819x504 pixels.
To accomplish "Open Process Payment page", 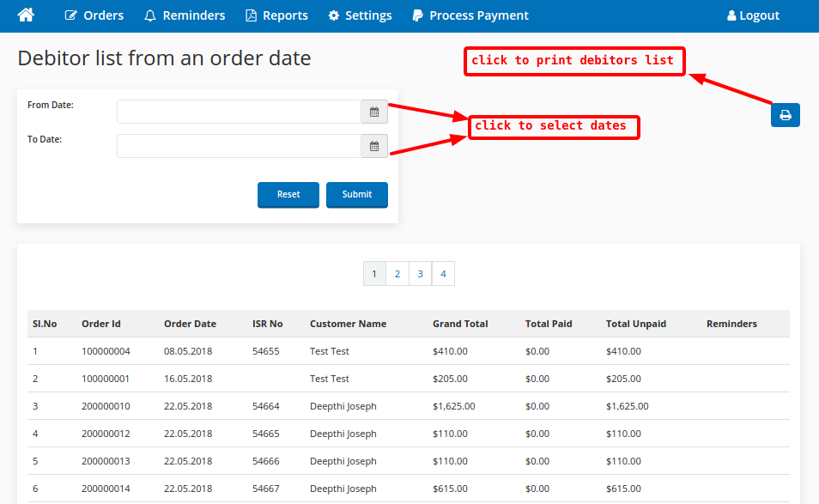I will [x=470, y=15].
